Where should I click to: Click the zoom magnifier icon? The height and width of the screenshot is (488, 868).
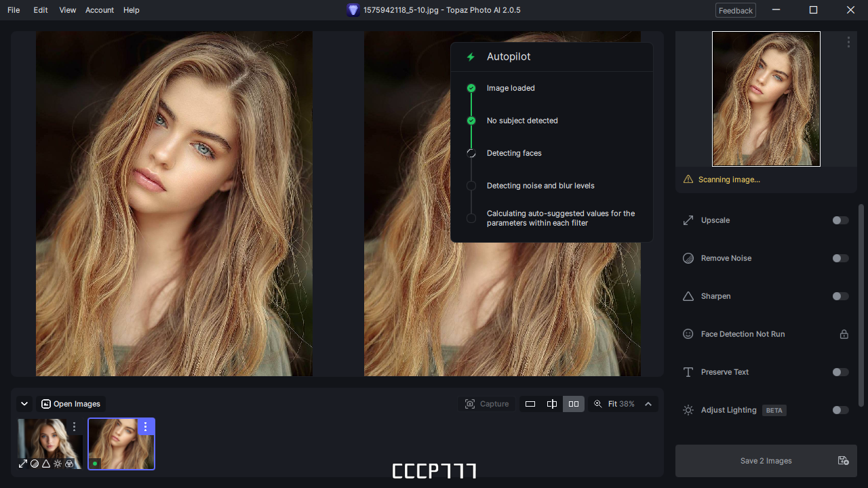click(x=597, y=404)
